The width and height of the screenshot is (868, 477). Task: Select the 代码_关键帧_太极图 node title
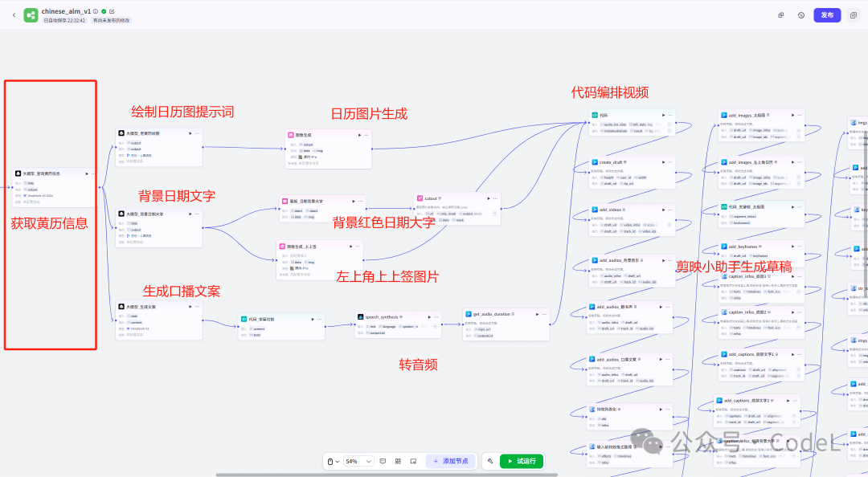[x=746, y=206]
